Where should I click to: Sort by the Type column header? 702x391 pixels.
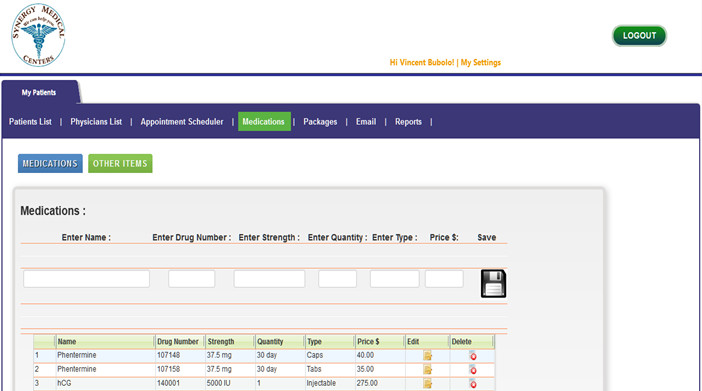[330, 342]
